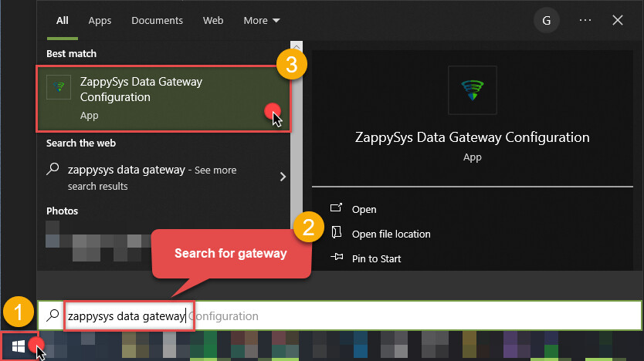The height and width of the screenshot is (361, 644).
Task: Switch to the Apps tab
Action: [100, 21]
